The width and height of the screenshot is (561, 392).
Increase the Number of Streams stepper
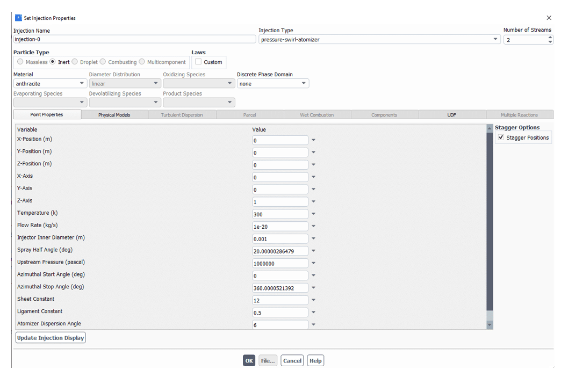550,38
